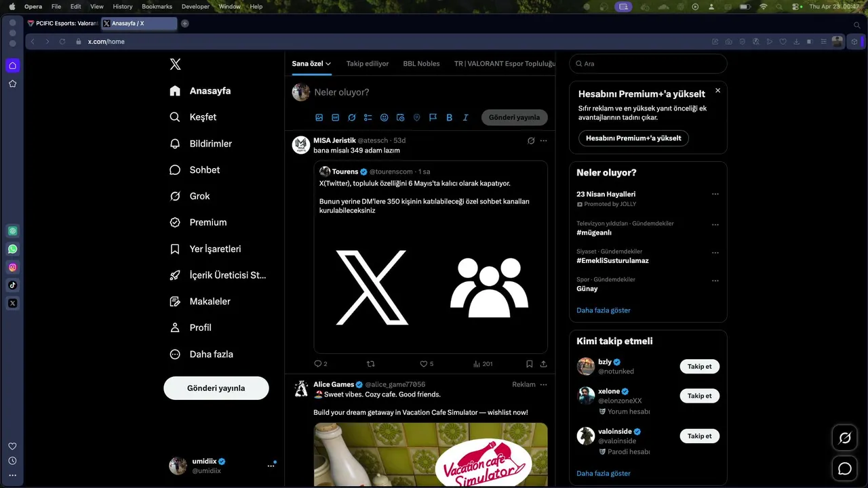Follow xelone with Takip et
Viewport: 868px width, 488px height.
click(x=699, y=396)
